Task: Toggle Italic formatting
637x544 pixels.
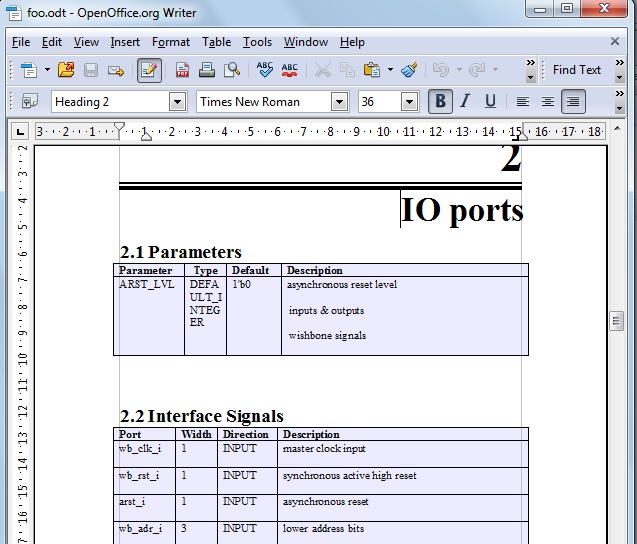Action: [x=465, y=101]
